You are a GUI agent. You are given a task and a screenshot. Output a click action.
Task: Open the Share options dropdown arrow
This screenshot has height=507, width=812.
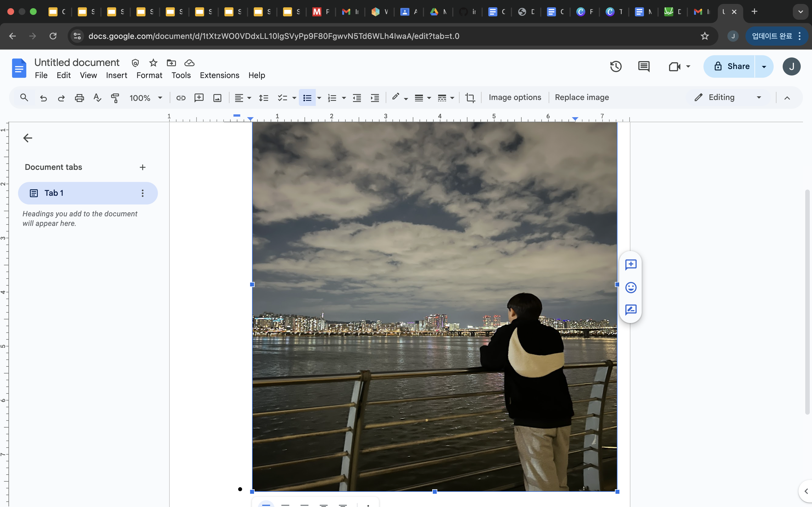[764, 66]
